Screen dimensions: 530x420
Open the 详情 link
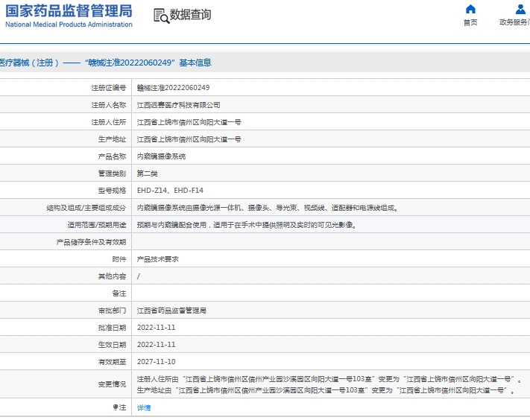pos(144,407)
